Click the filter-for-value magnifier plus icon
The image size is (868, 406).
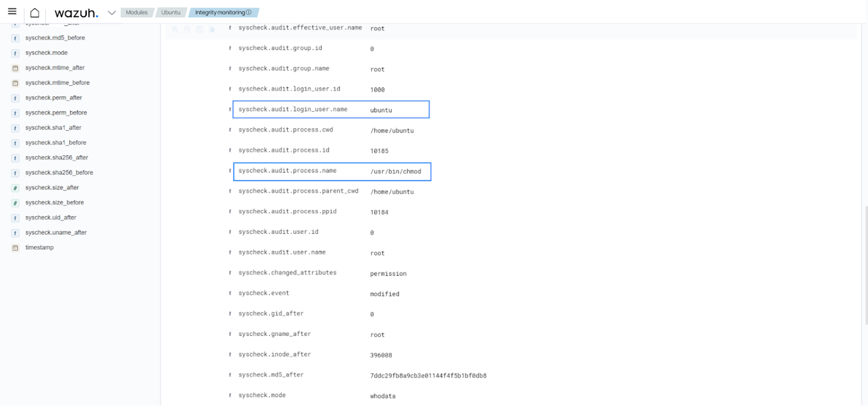pyautogui.click(x=175, y=29)
